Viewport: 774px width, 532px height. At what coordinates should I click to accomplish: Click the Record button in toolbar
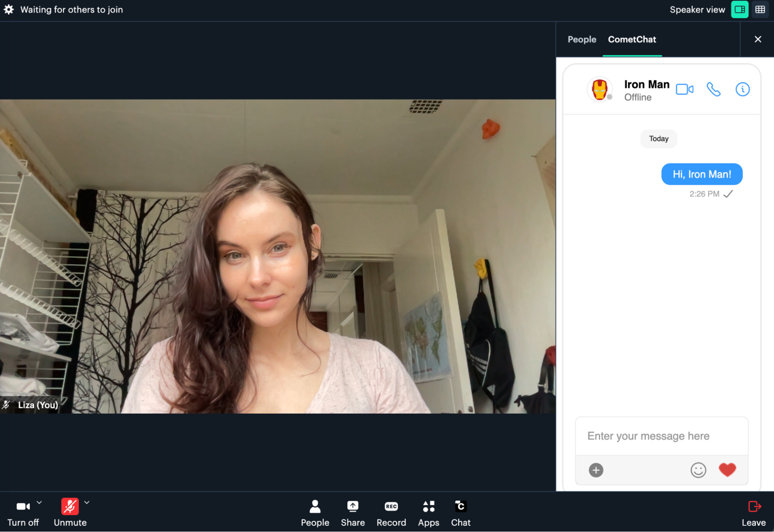[x=391, y=512]
